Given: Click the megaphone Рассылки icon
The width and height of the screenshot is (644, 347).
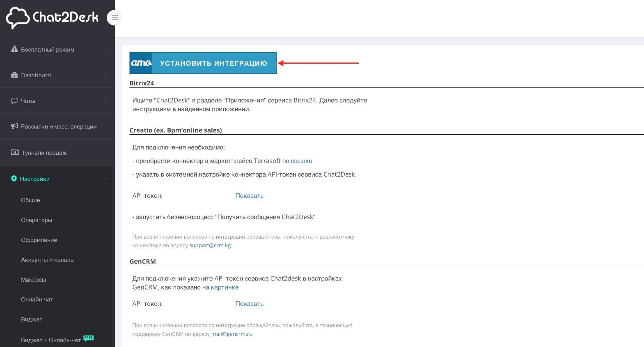Looking at the screenshot, I should tap(14, 126).
